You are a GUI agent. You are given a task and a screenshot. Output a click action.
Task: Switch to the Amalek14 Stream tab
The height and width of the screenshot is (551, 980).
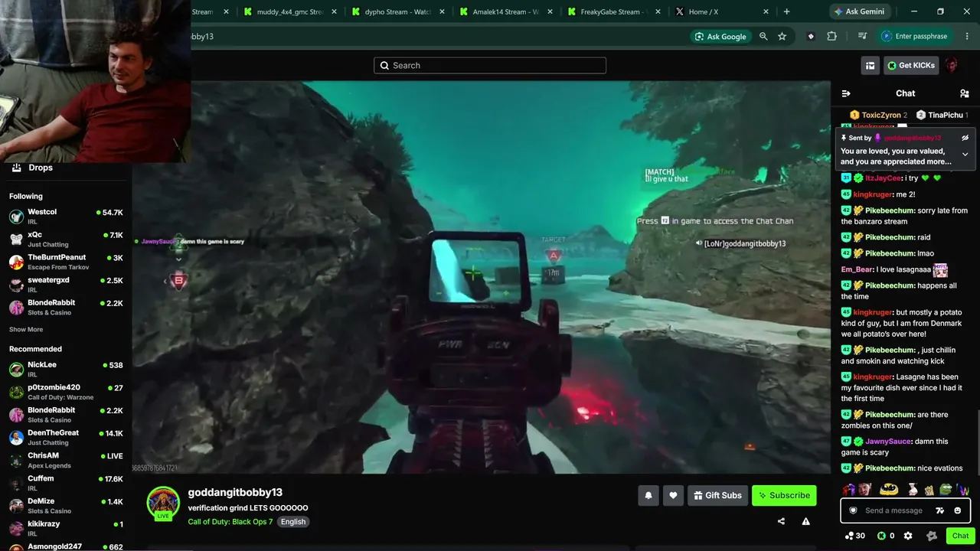pyautogui.click(x=506, y=11)
